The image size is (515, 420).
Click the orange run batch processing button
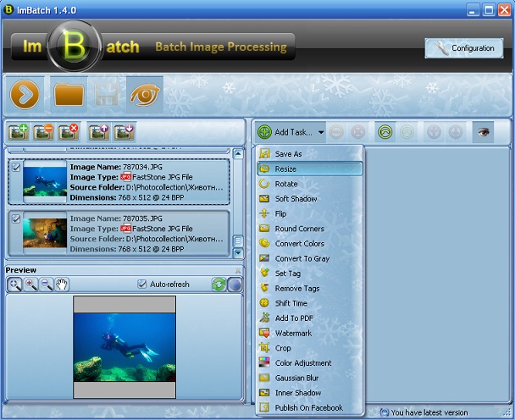[25, 96]
